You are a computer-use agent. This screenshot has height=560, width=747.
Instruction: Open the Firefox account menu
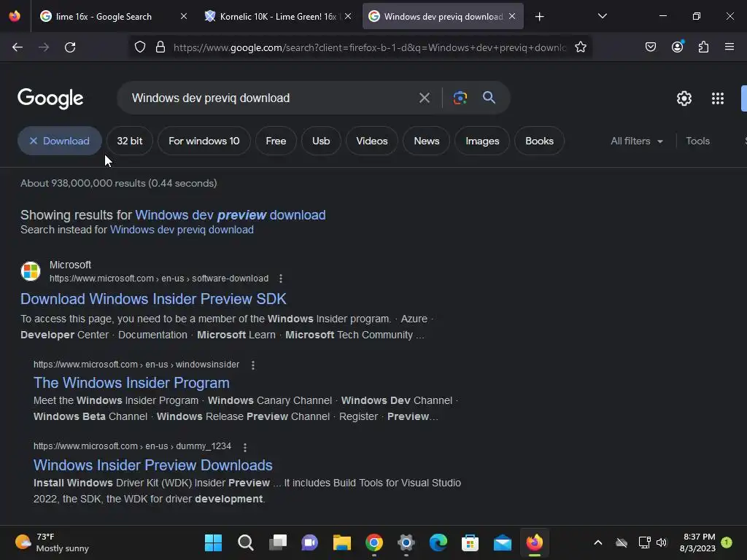click(677, 47)
